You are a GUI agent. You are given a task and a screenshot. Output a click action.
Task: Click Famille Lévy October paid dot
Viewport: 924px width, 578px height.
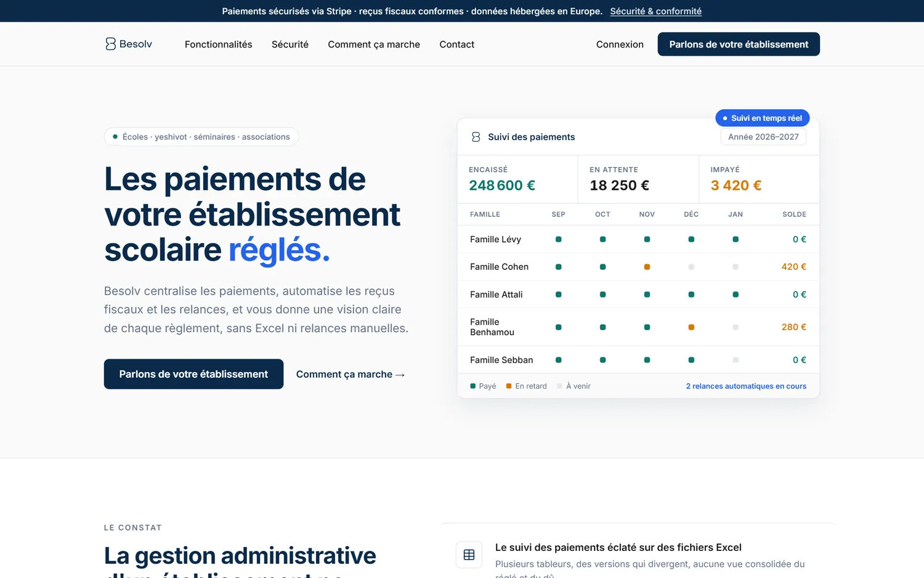(x=602, y=239)
